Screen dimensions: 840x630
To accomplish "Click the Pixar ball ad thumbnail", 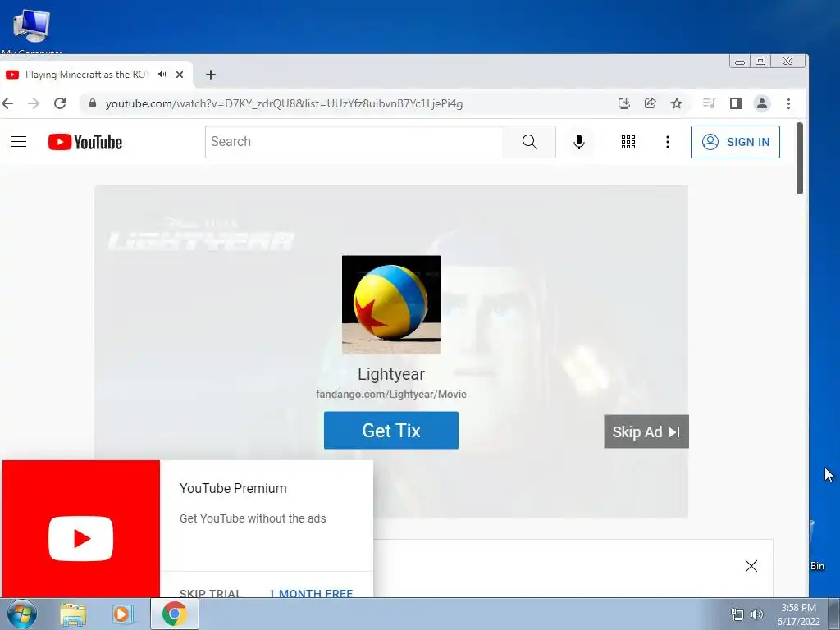I will (x=391, y=304).
